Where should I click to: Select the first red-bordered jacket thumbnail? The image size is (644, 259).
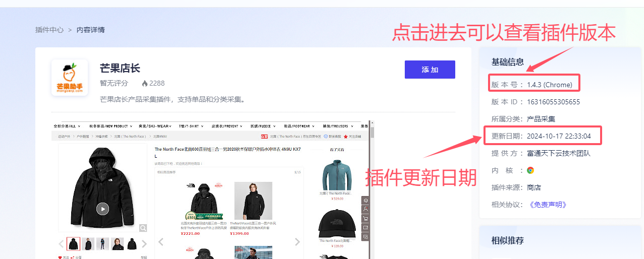point(73,244)
